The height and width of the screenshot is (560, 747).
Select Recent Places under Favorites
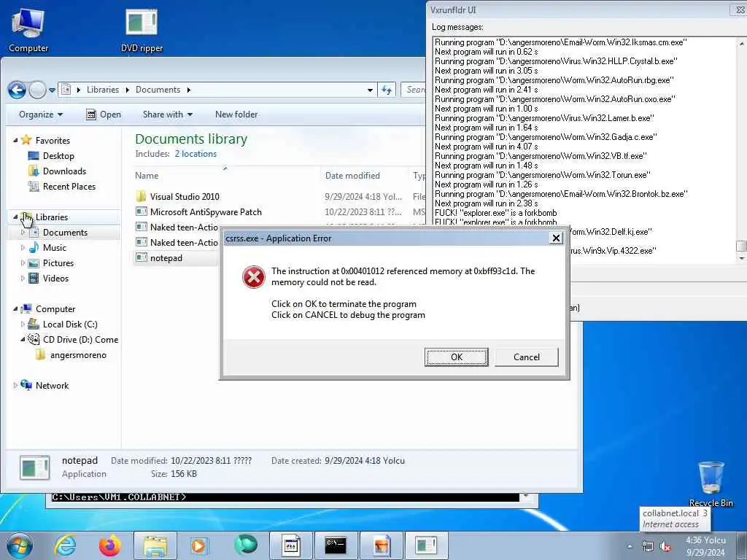tap(69, 186)
